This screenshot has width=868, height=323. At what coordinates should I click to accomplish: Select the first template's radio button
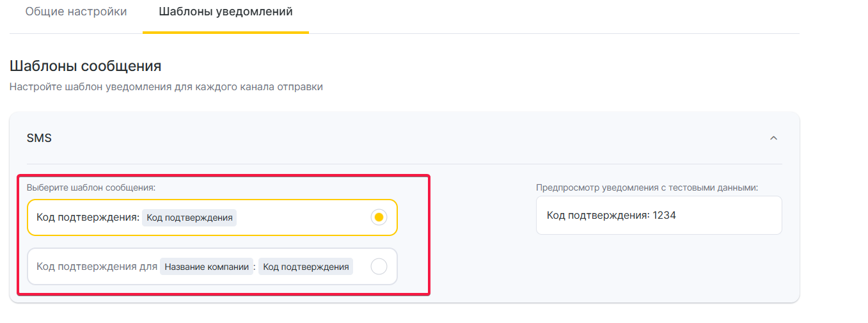pos(379,217)
